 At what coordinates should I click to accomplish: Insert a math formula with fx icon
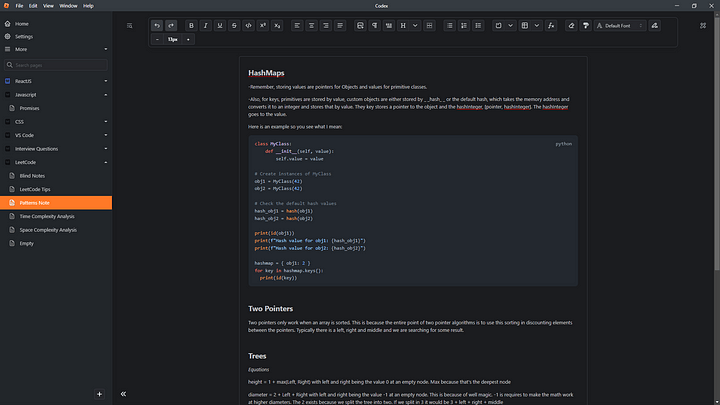551,25
